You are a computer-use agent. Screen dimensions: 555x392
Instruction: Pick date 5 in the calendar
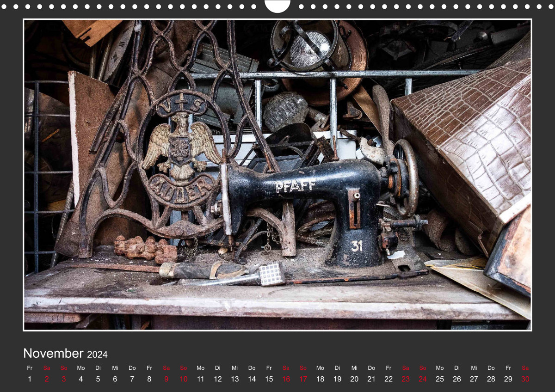pos(98,379)
